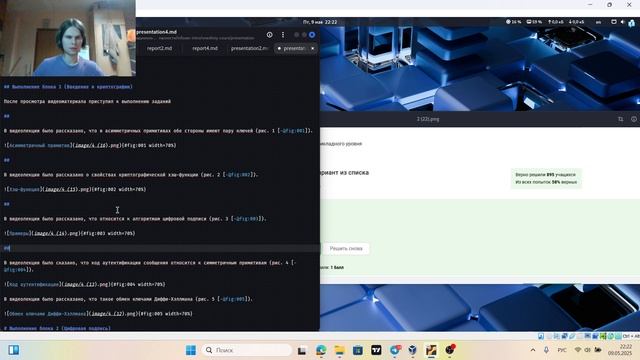Open the Windows Start menu
This screenshot has height=360, width=640.
pos(191,350)
